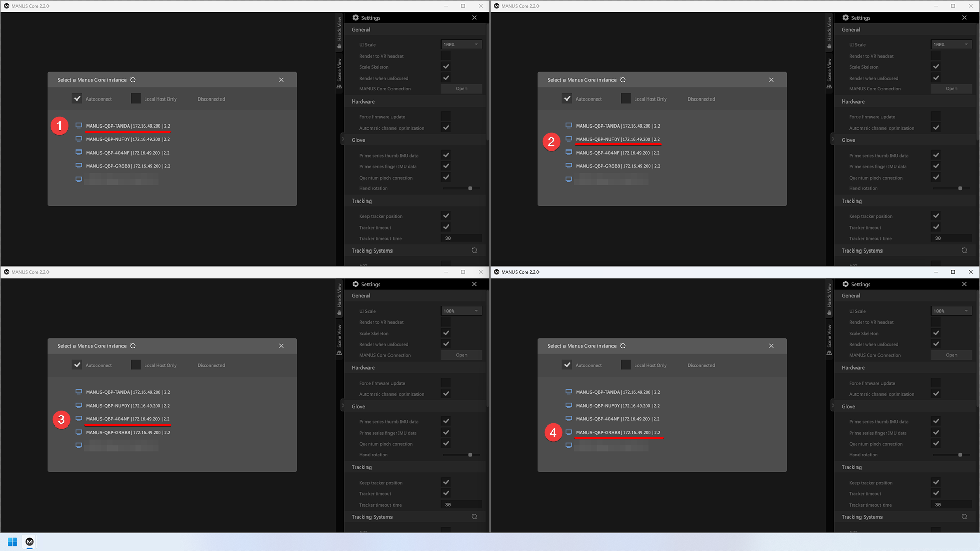Click Tracker timeout time field, window marked 3
980x551 pixels.
click(x=460, y=505)
